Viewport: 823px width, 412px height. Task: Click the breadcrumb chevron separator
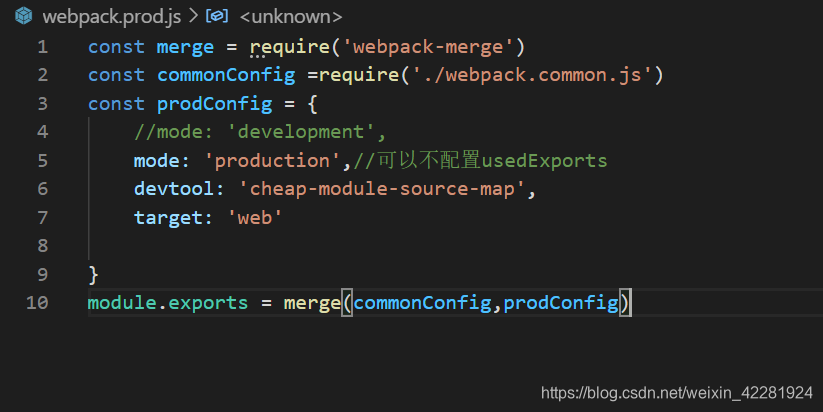point(193,16)
